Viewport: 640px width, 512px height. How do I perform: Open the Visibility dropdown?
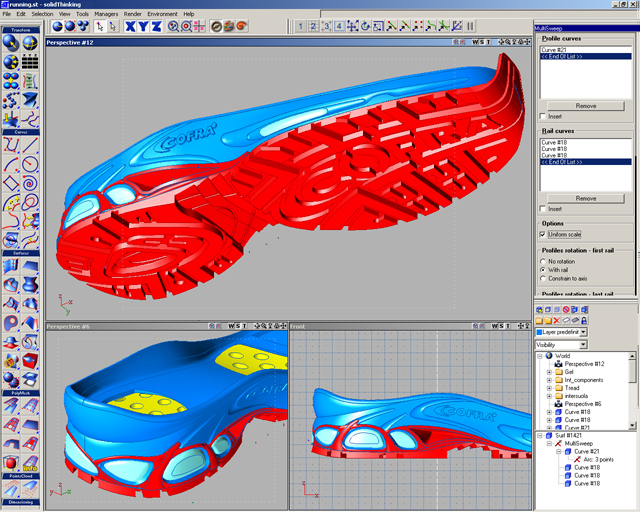(584, 345)
